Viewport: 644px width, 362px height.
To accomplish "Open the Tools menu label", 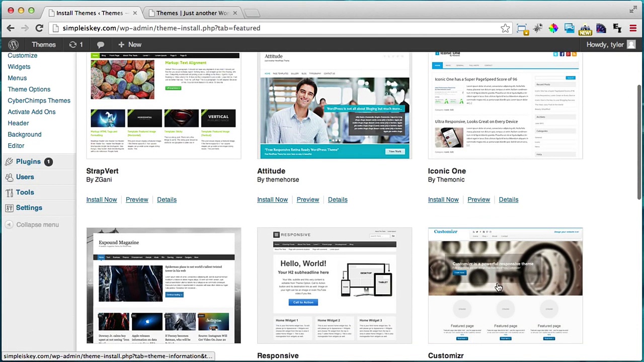I will tap(25, 192).
